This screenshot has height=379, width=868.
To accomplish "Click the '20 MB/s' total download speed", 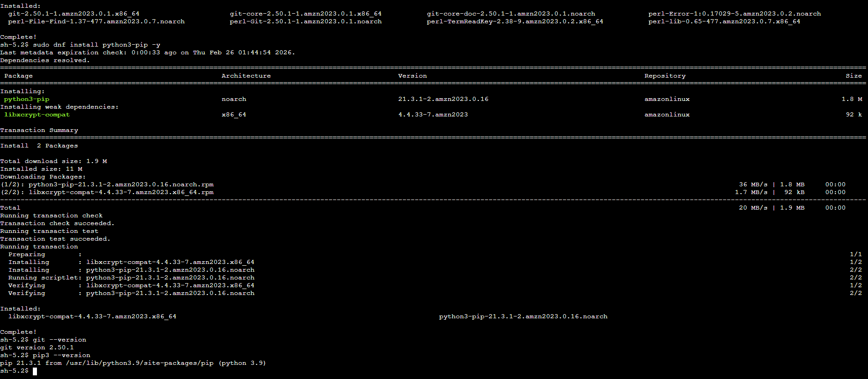I will click(x=753, y=208).
